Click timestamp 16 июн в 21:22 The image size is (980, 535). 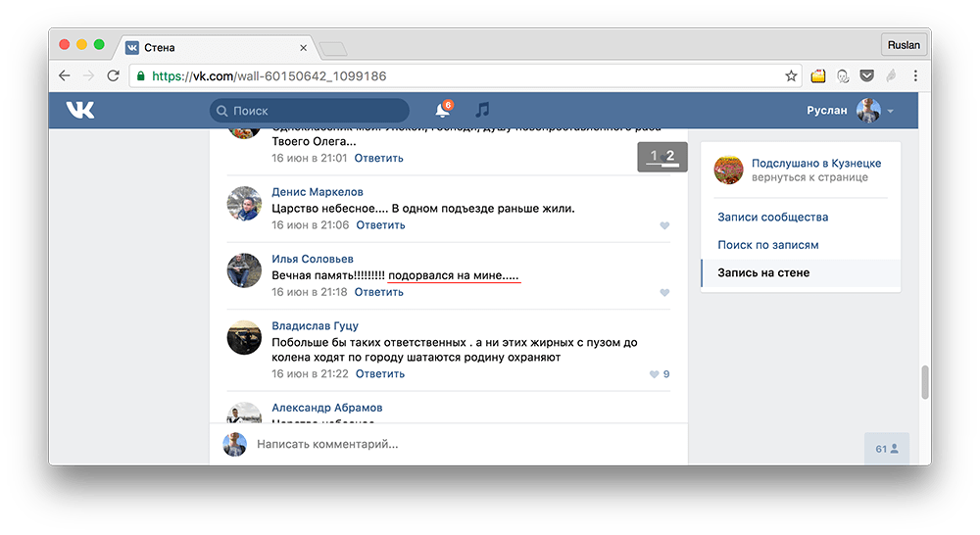(310, 373)
